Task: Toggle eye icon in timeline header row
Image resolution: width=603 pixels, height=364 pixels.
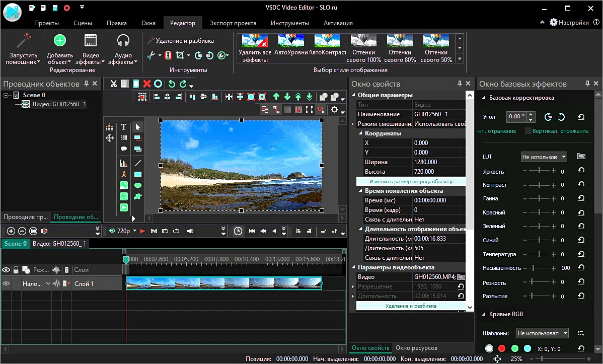Action: [x=6, y=270]
